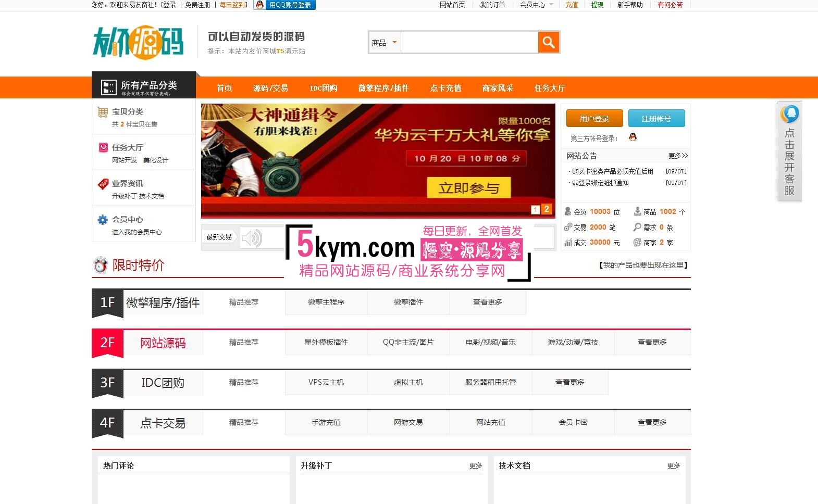Select 首页 in orange navigation bar
This screenshot has height=504, width=818.
click(225, 88)
